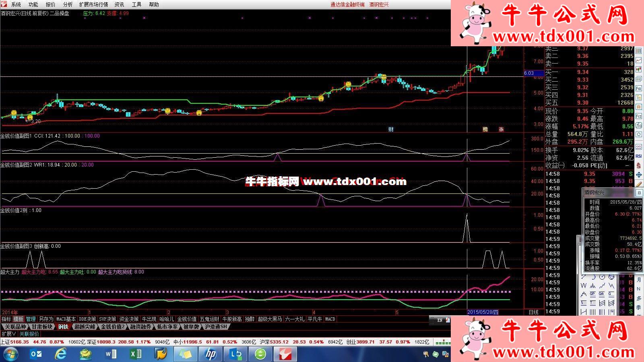Open the news documents icon in sidebar
This screenshot has height=362, width=644.
click(639, 79)
